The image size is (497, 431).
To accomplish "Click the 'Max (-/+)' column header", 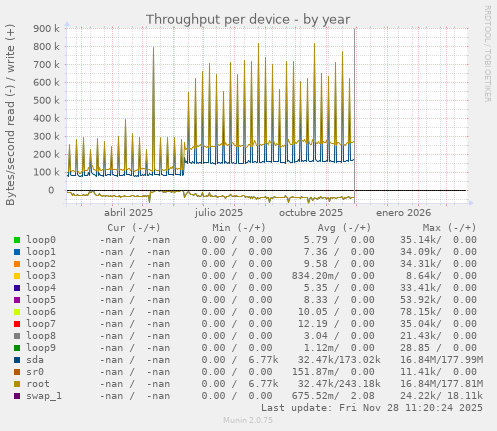I will pos(450,228).
